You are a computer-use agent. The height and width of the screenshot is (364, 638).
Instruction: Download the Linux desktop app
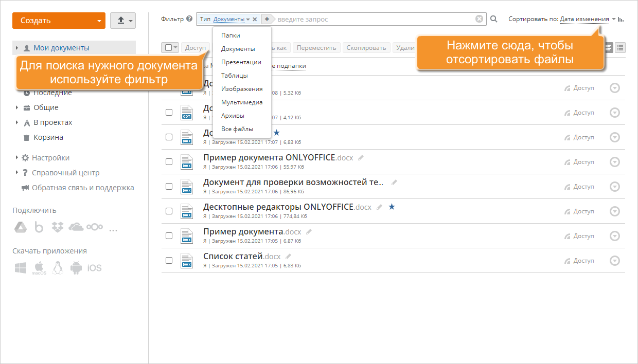click(x=58, y=268)
